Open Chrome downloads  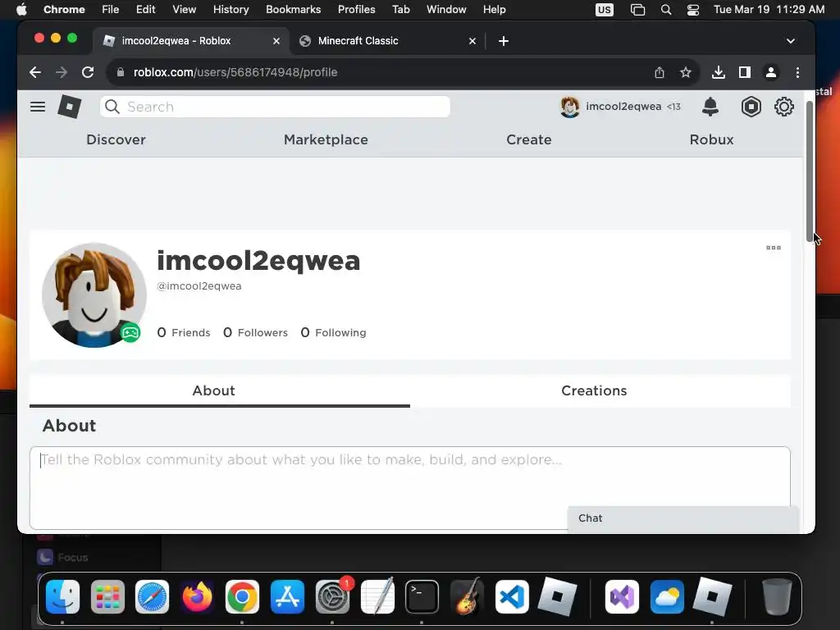click(719, 72)
